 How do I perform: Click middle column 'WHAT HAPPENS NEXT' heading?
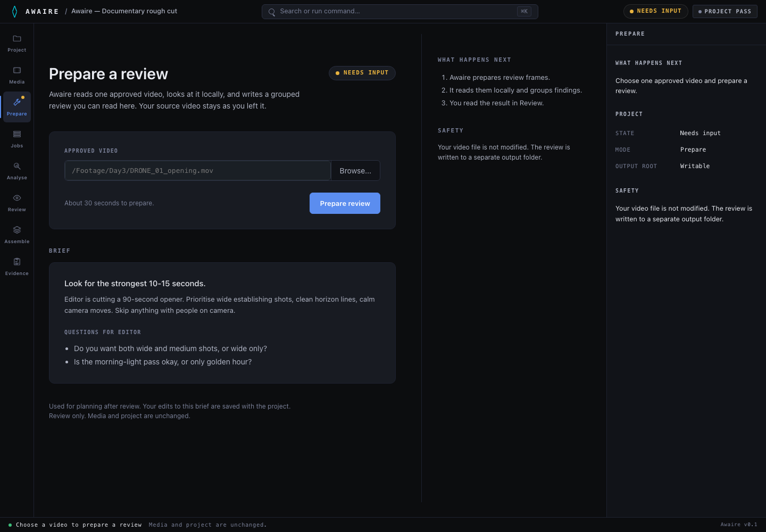(x=474, y=60)
